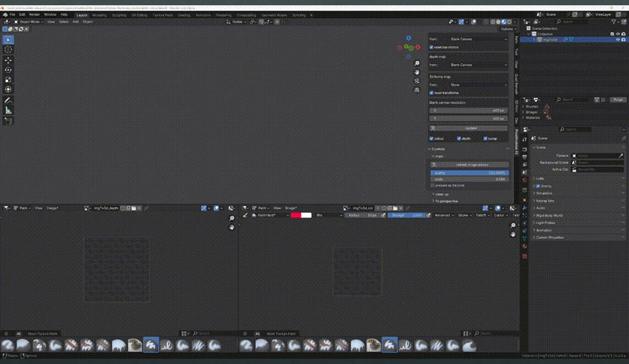This screenshot has height=364, width=629.
Task: Open the Object Mode dropdown
Action: click(x=29, y=22)
